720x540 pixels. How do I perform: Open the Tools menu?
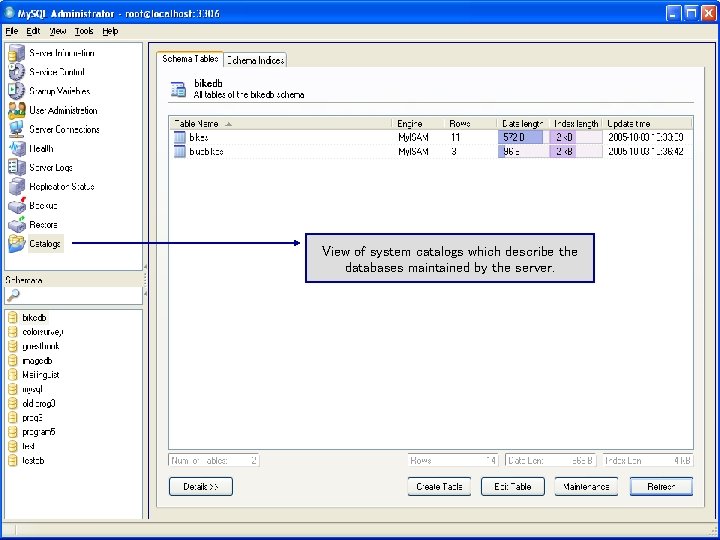pos(84,31)
